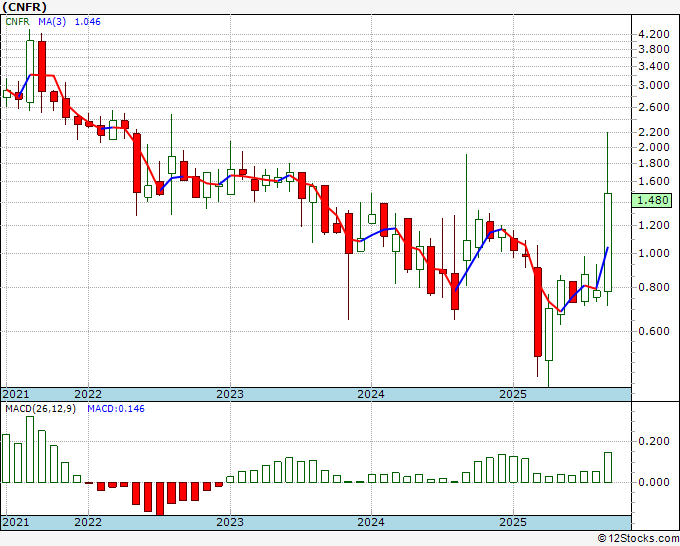Click the latest green MACD histogram bar
The width and height of the screenshot is (680, 546).
click(x=608, y=468)
